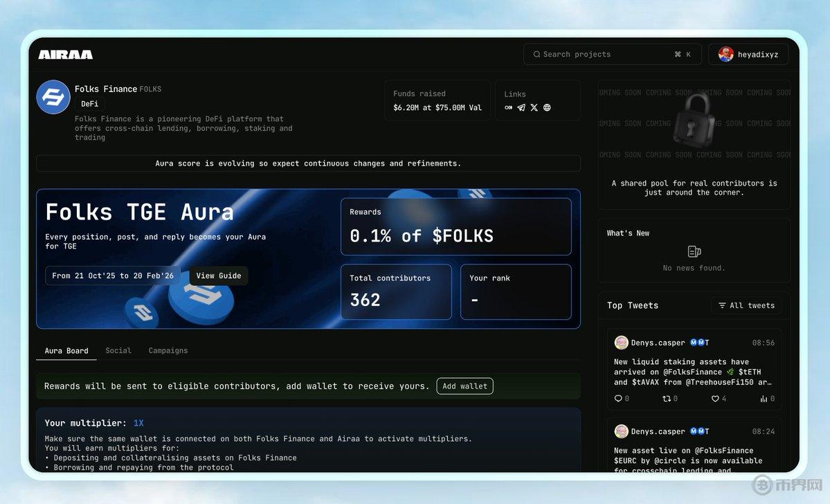Click the retweet icon on first tweet
This screenshot has width=830, height=504.
[x=667, y=399]
